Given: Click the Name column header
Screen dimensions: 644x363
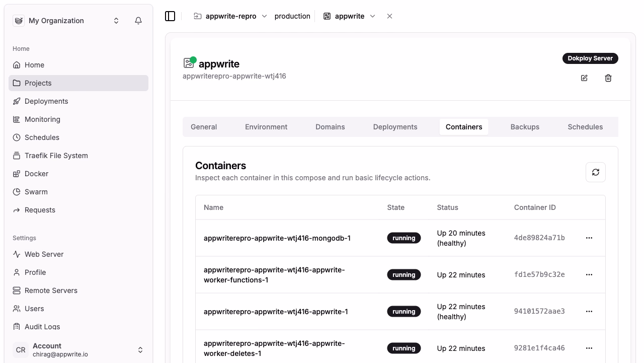Looking at the screenshot, I should click(213, 207).
